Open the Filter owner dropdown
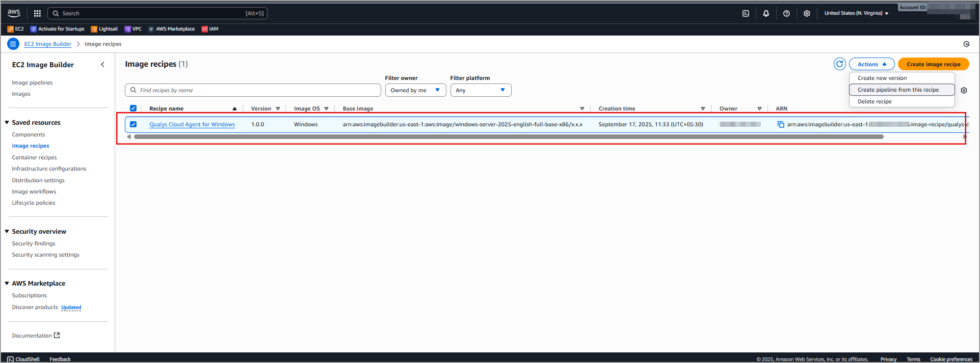 pos(415,90)
